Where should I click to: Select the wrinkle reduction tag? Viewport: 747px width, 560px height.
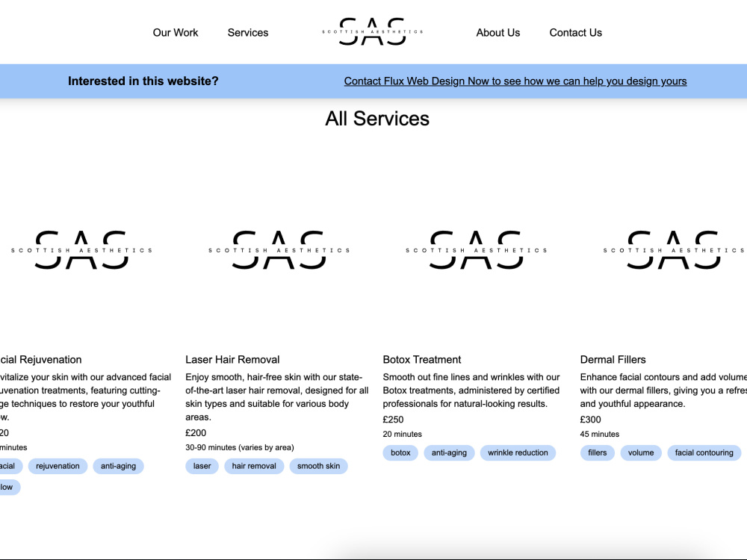pyautogui.click(x=518, y=453)
